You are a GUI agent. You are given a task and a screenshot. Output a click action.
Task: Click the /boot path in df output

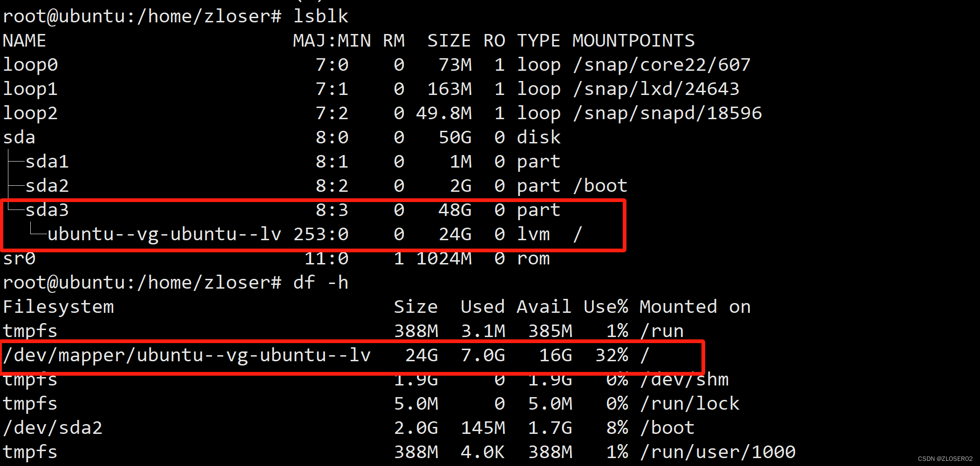(x=667, y=428)
